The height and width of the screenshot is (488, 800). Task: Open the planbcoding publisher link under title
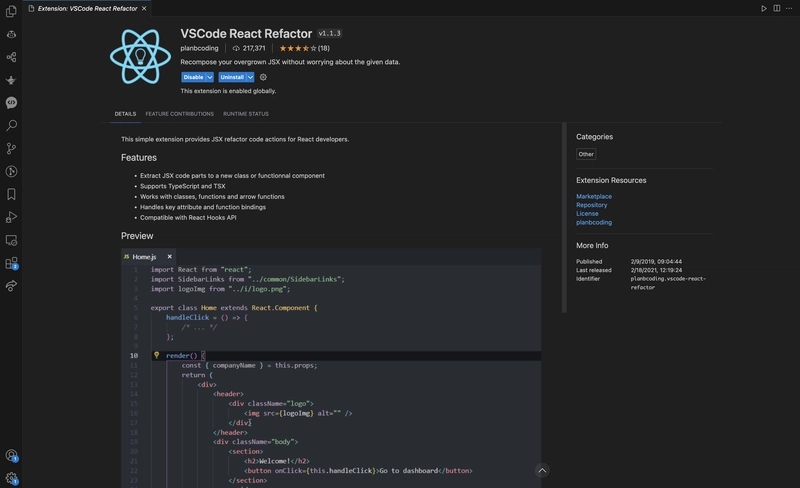[x=199, y=48]
